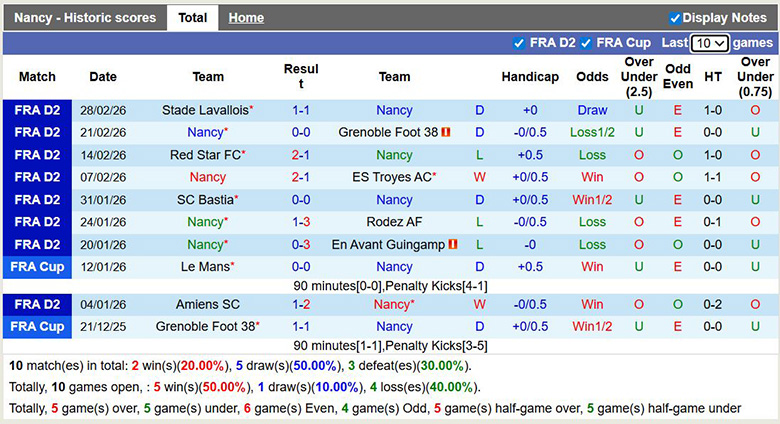Click the red card icon beside En Avant Guingamp
780x424 pixels.
pyautogui.click(x=453, y=245)
